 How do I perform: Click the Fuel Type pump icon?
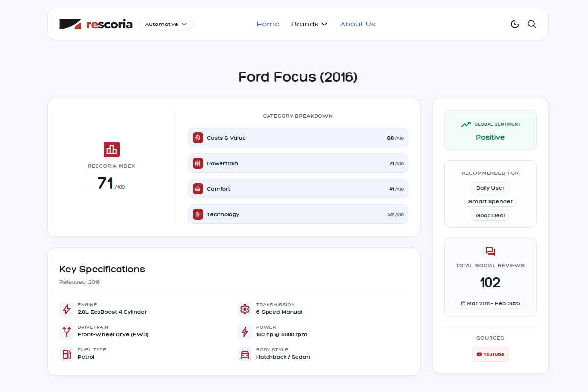(67, 354)
